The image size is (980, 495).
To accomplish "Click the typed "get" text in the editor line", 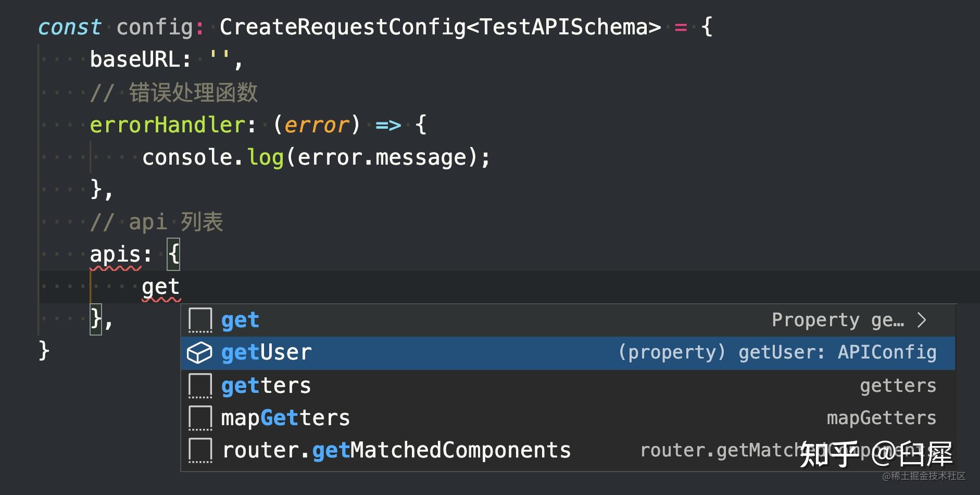I will coord(160,287).
